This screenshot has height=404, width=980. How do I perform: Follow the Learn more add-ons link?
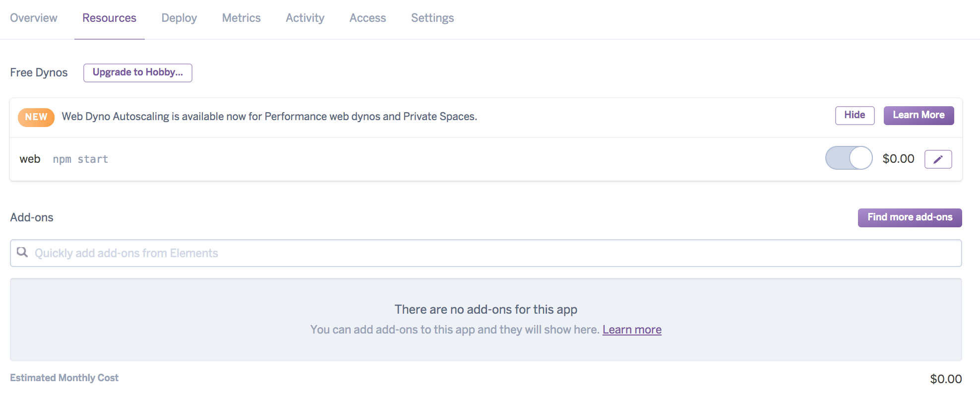click(x=632, y=330)
